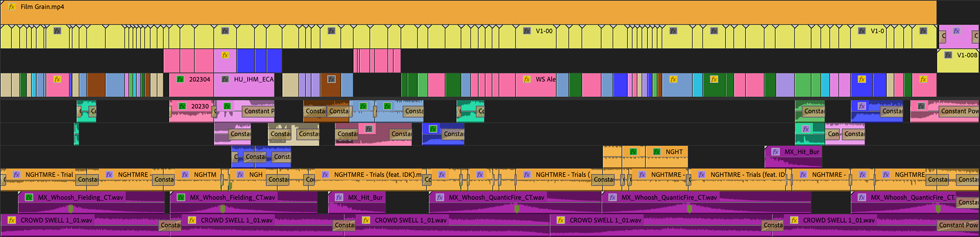Select the NGHTMRE - Trial clip label
The width and height of the screenshot is (980, 237).
point(49,175)
